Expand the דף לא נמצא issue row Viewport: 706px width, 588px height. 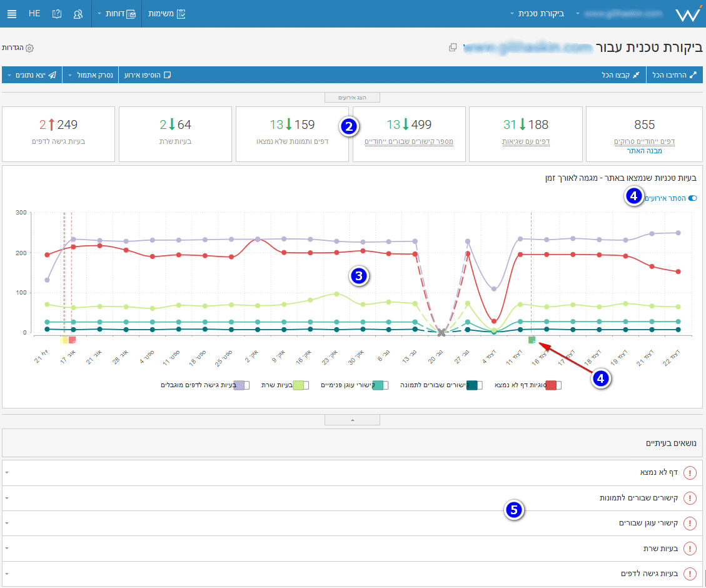click(352, 473)
